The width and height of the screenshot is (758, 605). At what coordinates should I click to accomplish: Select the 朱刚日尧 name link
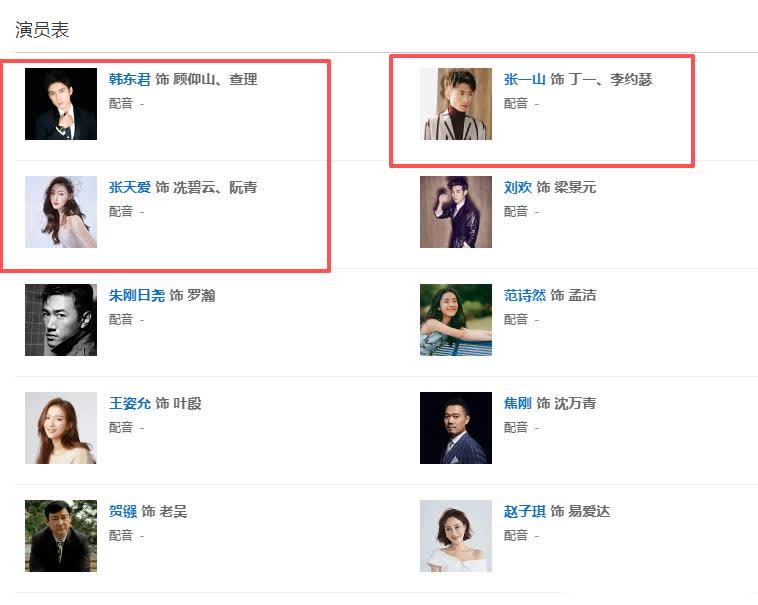click(x=136, y=296)
